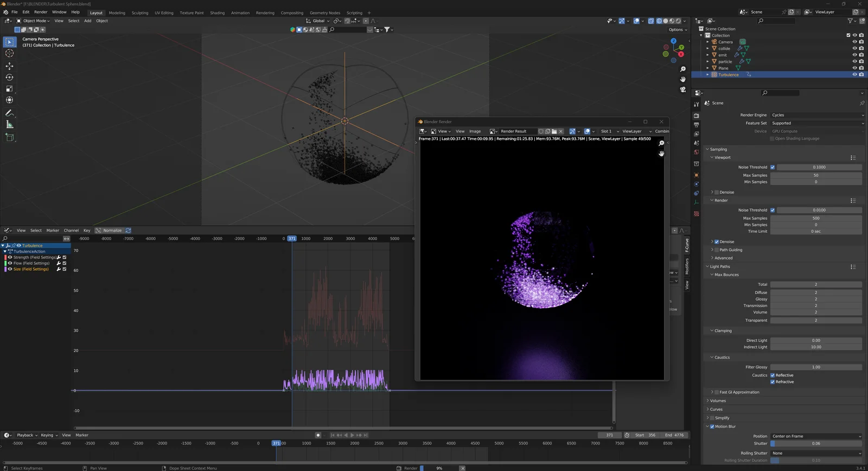
Task: Toggle camera view icon in viewport
Action: [x=682, y=90]
